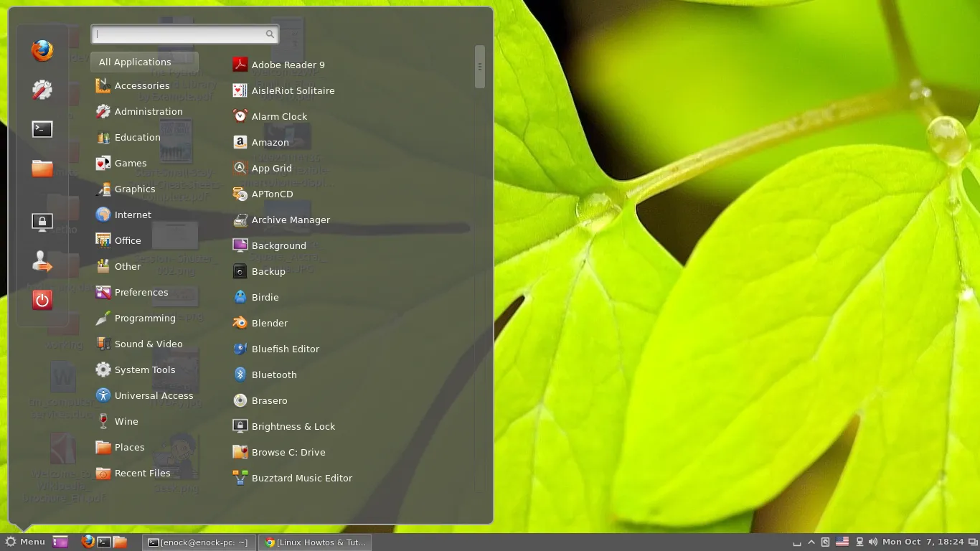This screenshot has width=980, height=551.
Task: Open Brightness & Lock settings
Action: click(x=292, y=426)
